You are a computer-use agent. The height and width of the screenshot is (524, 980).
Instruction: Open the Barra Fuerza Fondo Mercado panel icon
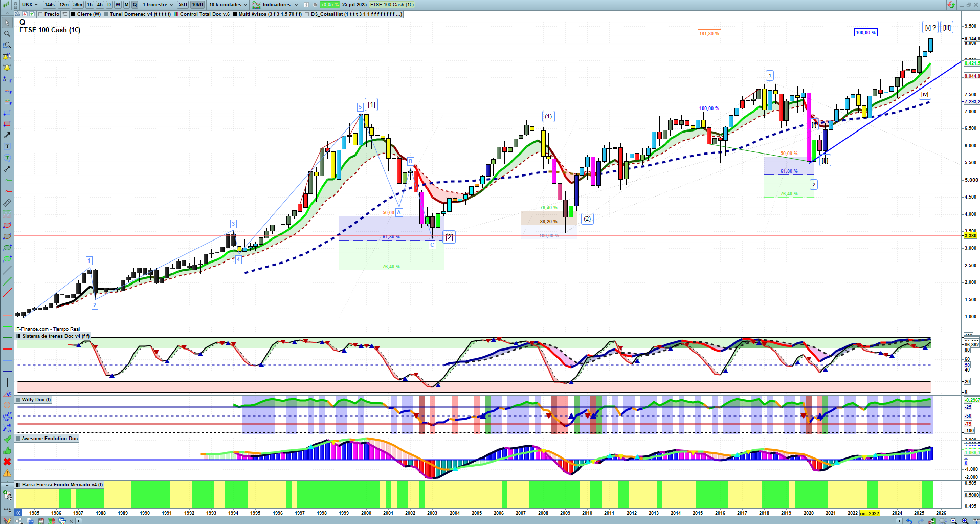click(x=18, y=485)
